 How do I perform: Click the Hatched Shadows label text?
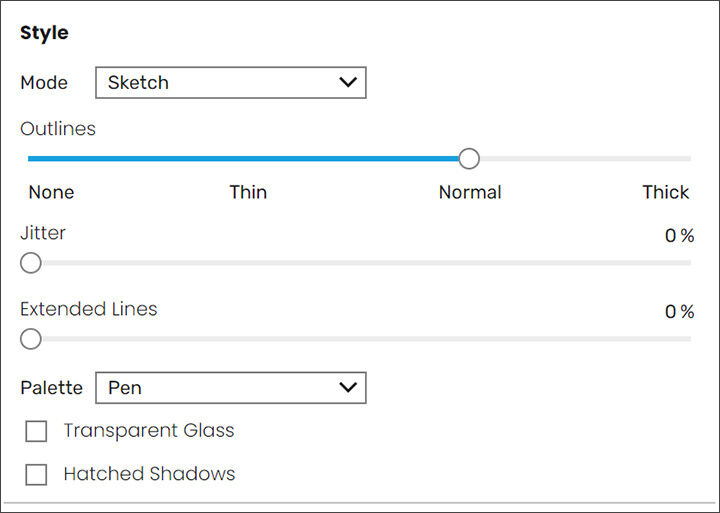(x=149, y=474)
